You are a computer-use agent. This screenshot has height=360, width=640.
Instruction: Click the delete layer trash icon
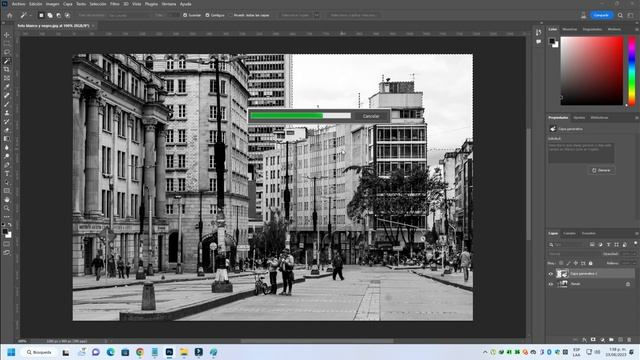coord(629,340)
